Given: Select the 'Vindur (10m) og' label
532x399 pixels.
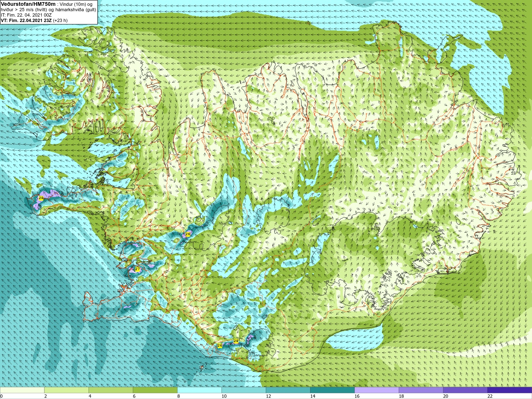Looking at the screenshot, I should [x=76, y=4].
